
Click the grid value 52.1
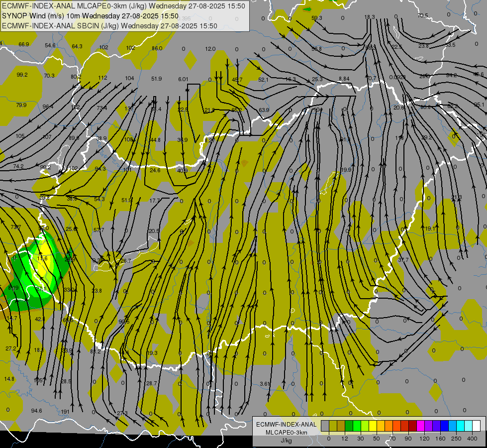[263, 80]
